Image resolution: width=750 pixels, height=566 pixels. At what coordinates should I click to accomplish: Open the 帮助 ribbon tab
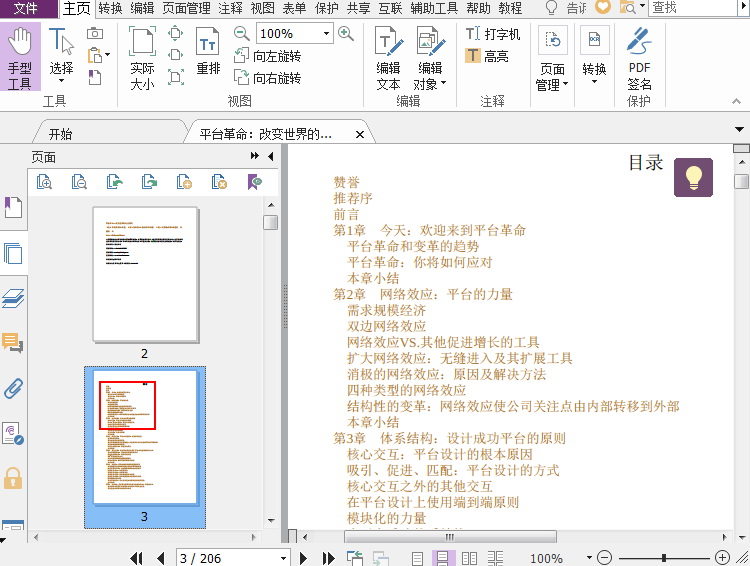[478, 8]
